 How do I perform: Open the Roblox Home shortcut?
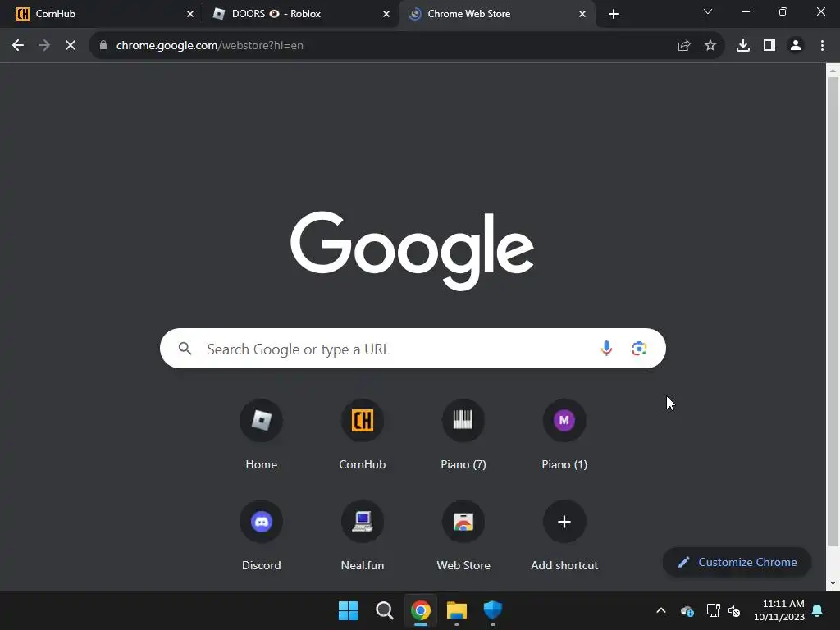click(262, 435)
